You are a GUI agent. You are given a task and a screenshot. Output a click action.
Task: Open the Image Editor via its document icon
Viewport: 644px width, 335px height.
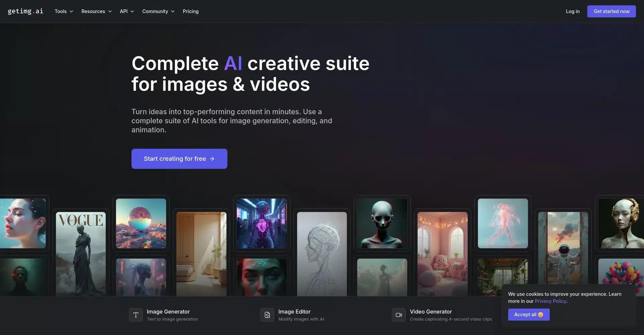point(267,315)
